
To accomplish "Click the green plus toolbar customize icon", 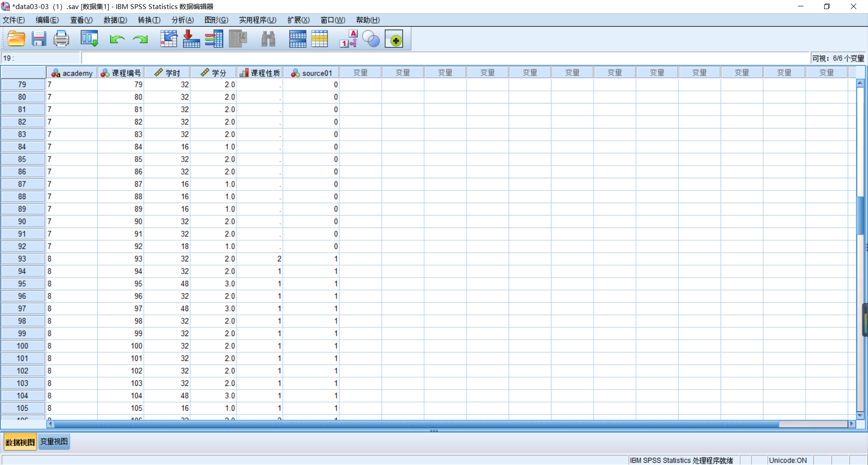I will (394, 39).
